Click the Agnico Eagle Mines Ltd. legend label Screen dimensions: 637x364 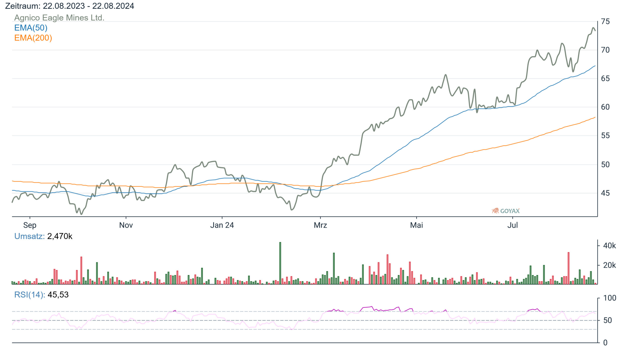coord(59,18)
